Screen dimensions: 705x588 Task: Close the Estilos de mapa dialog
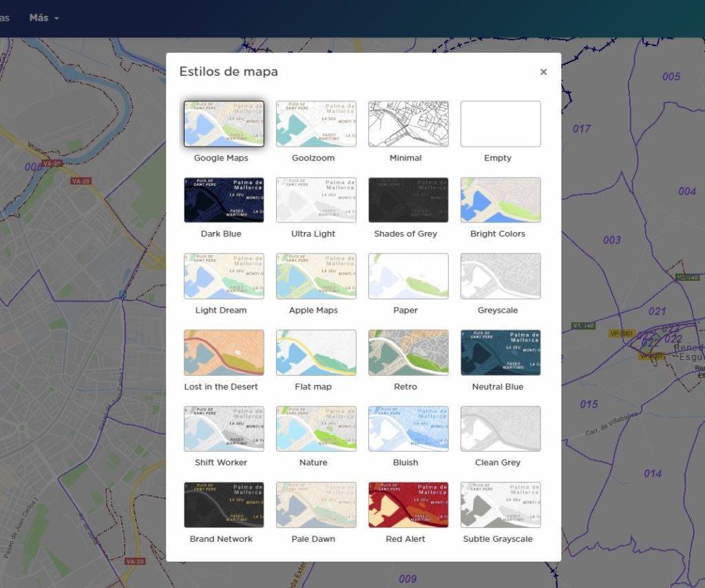point(543,72)
